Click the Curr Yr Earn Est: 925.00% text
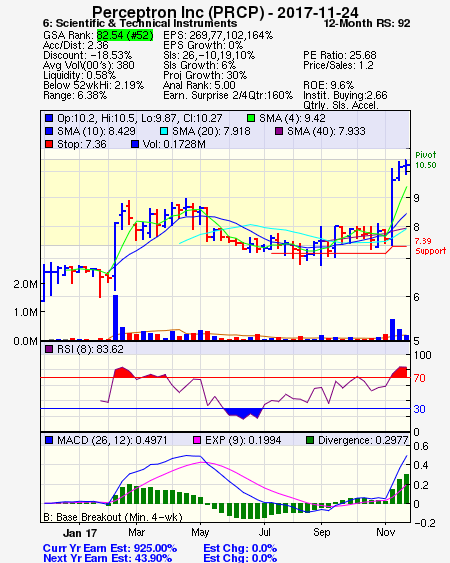450x563 pixels. coord(110,549)
